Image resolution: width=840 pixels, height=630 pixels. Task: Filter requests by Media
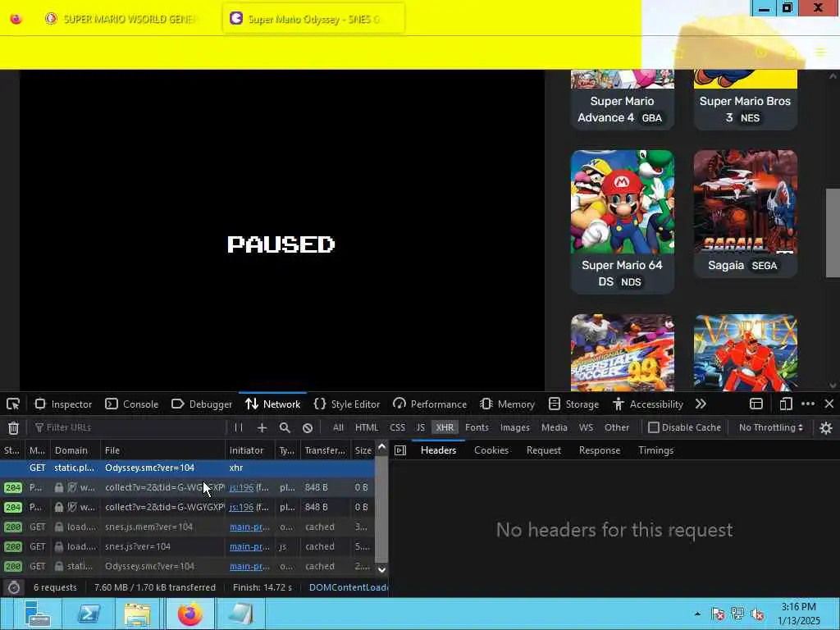pos(555,427)
